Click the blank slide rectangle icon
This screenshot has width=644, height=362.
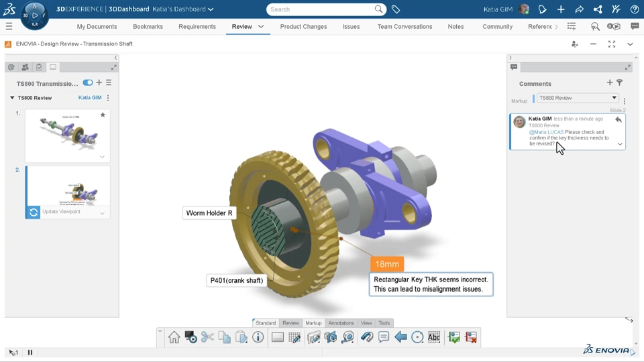(278, 337)
